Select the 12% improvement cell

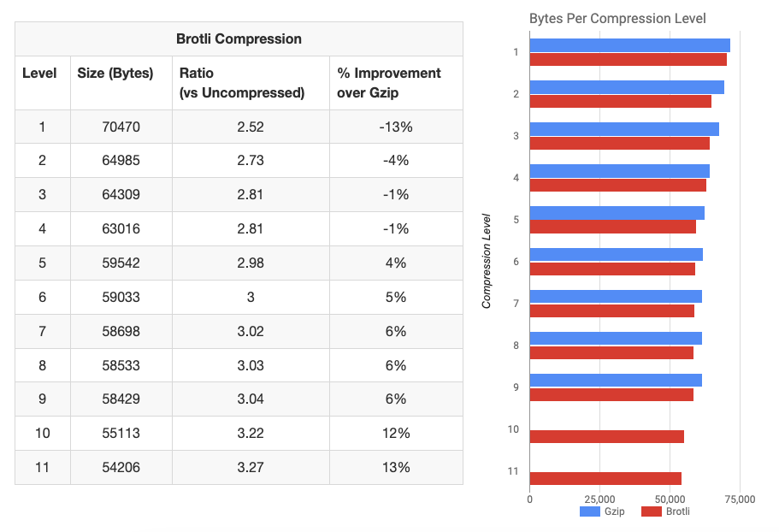tap(396, 433)
